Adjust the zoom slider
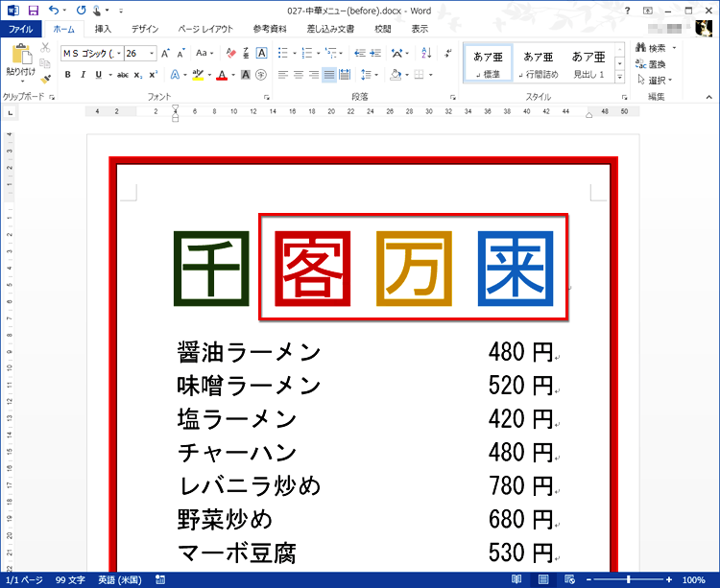Screen dimensions: 720x588 click(629, 579)
